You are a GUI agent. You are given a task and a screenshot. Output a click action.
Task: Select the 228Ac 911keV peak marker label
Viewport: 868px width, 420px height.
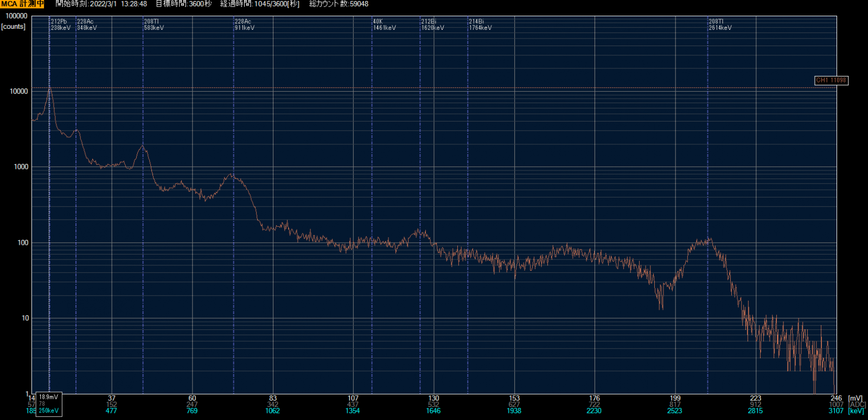click(244, 25)
